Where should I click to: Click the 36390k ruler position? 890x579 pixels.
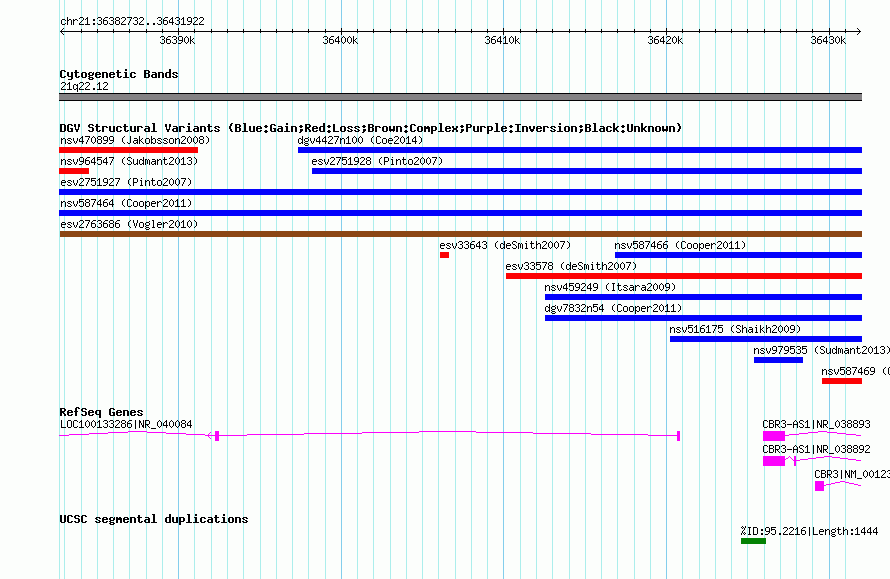tap(177, 40)
